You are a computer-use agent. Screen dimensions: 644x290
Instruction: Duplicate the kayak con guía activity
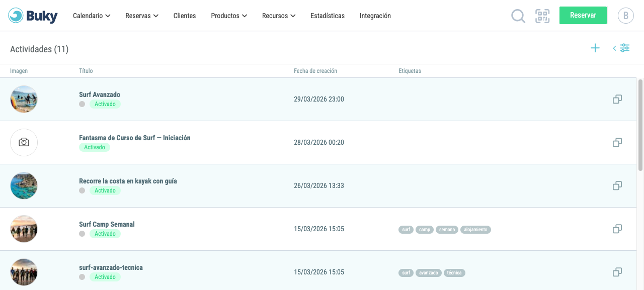[x=617, y=186]
